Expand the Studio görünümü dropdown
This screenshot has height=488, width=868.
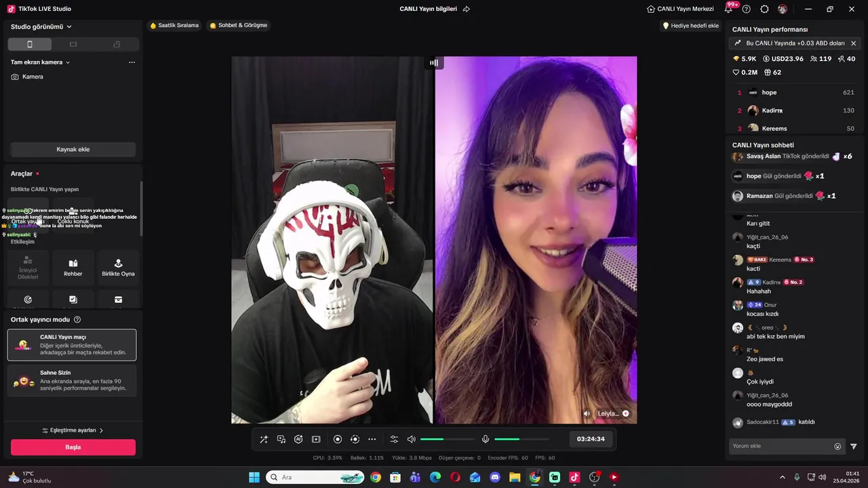pyautogui.click(x=41, y=26)
